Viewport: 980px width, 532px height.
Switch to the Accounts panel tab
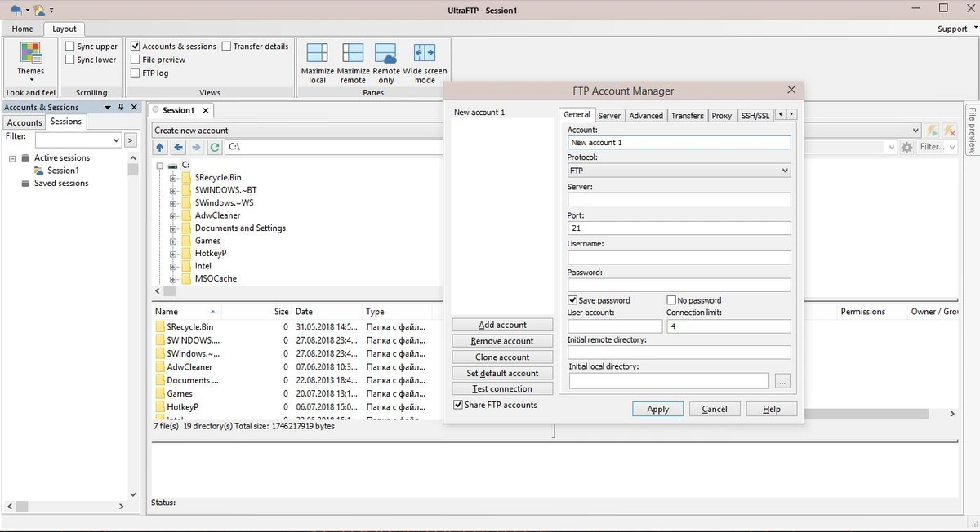coord(24,122)
